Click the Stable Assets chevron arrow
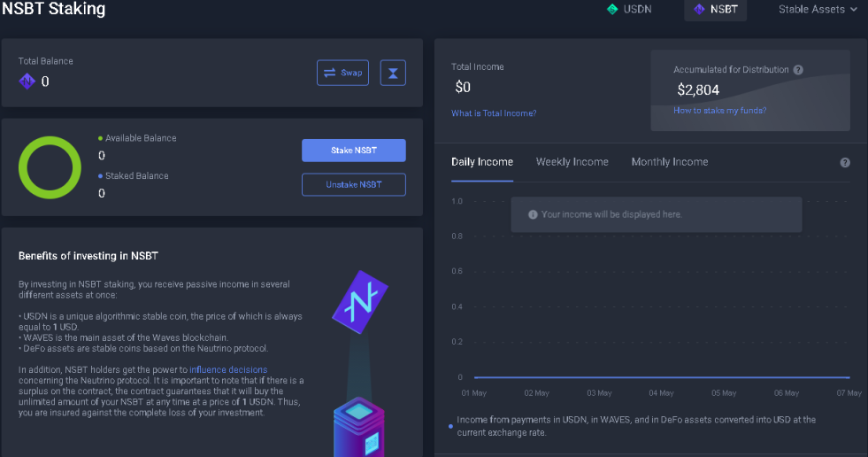868x457 pixels. coord(853,10)
